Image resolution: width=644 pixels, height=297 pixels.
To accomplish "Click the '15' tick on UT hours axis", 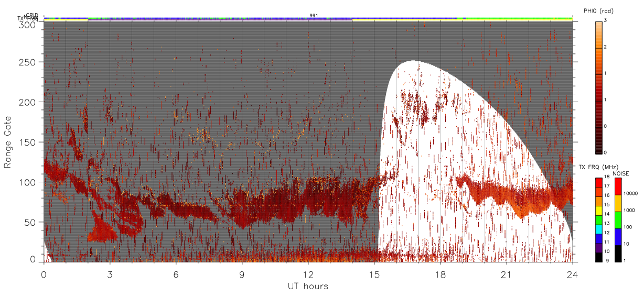I will [374, 274].
